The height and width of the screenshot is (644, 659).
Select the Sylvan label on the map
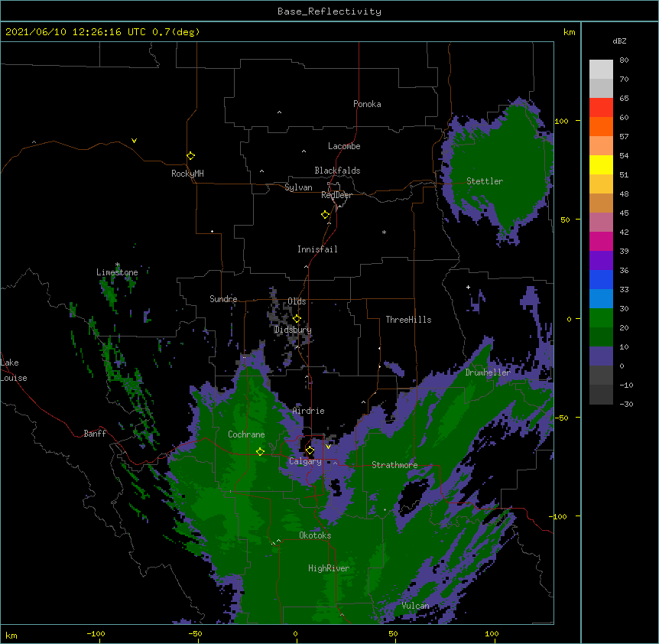[298, 187]
